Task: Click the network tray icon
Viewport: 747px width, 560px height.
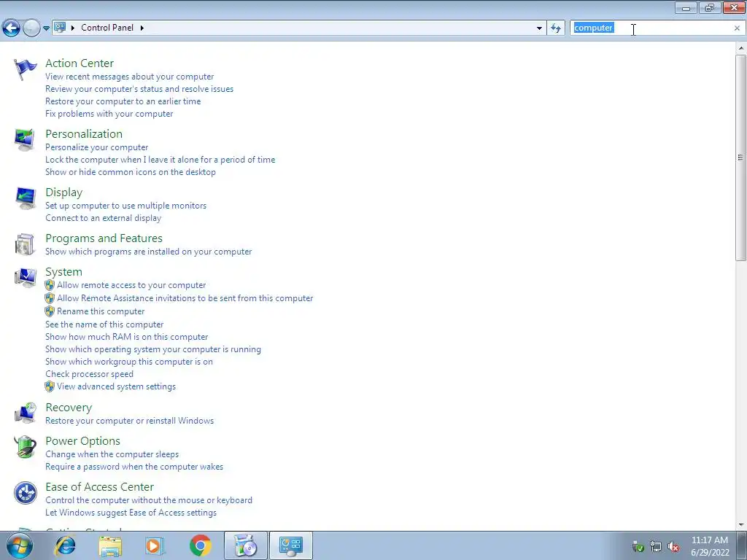Action: (x=656, y=547)
